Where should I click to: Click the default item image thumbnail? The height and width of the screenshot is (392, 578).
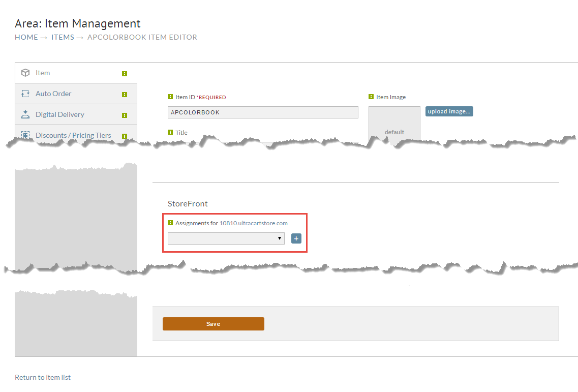[394, 125]
